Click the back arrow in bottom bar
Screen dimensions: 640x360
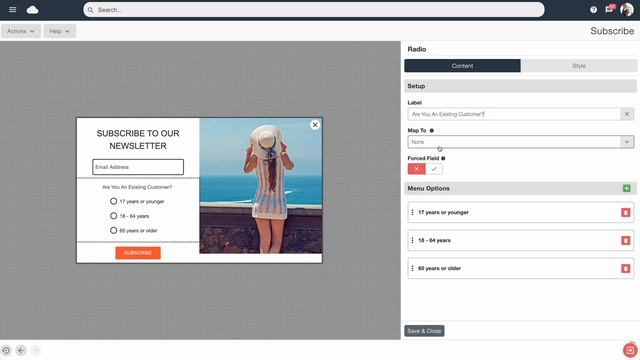[x=21, y=350]
